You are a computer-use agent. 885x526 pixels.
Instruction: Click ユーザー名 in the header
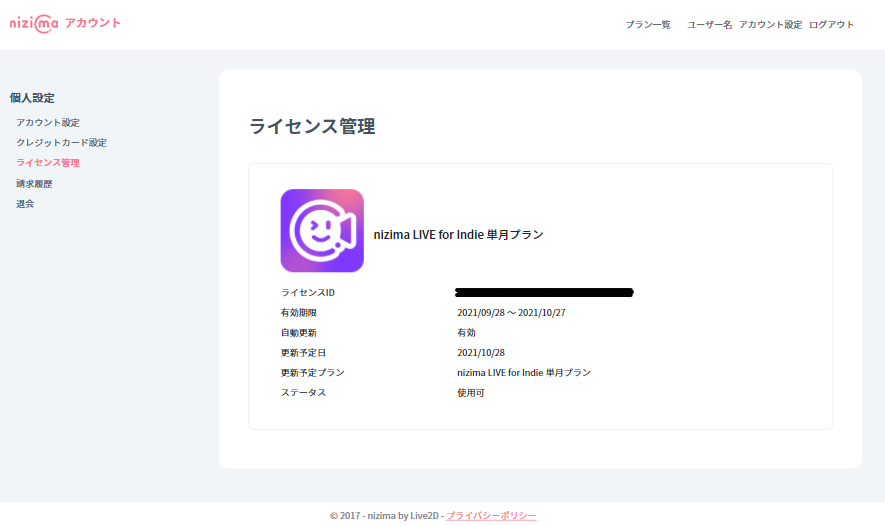709,24
